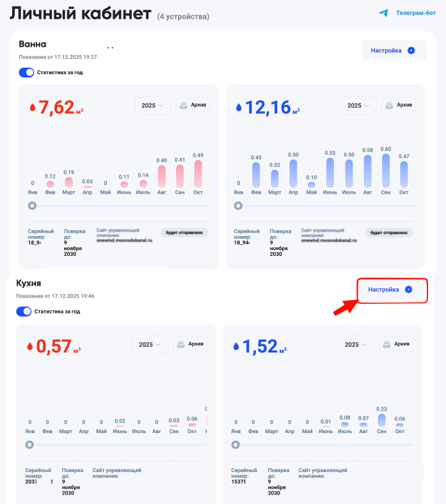
Task: Click 'Показания от 17.12.2025 19:27' text
Action: tap(58, 57)
